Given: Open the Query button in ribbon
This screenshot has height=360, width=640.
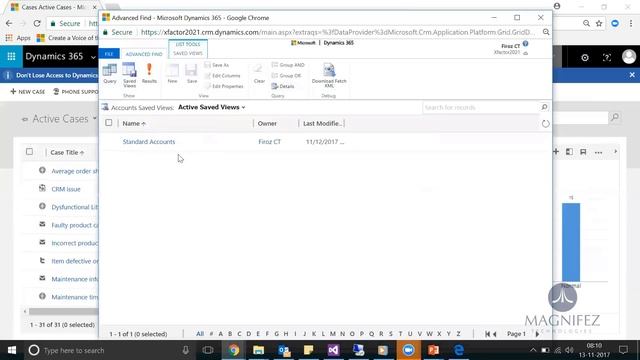Looking at the screenshot, I should point(109,73).
